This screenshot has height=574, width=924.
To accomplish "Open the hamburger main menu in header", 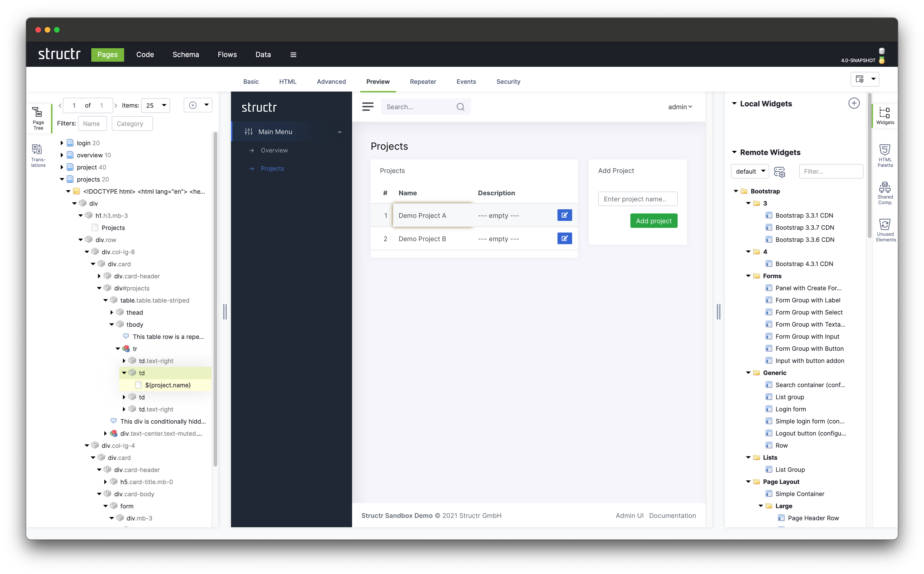I will [x=293, y=55].
